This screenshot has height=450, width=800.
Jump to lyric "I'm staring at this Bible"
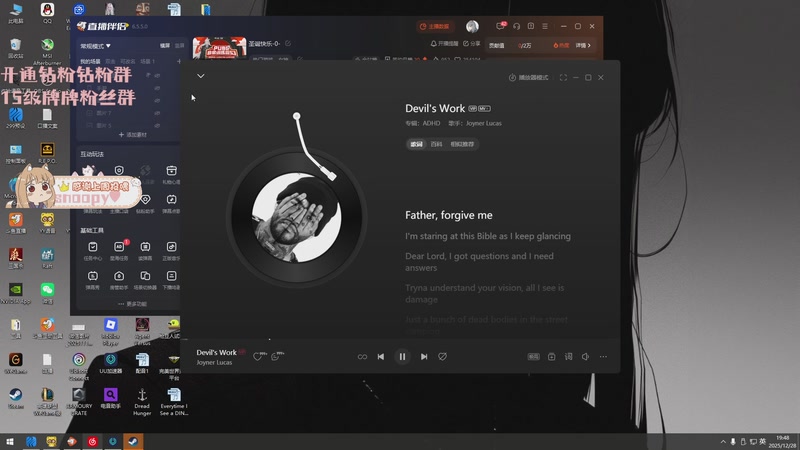(x=488, y=236)
